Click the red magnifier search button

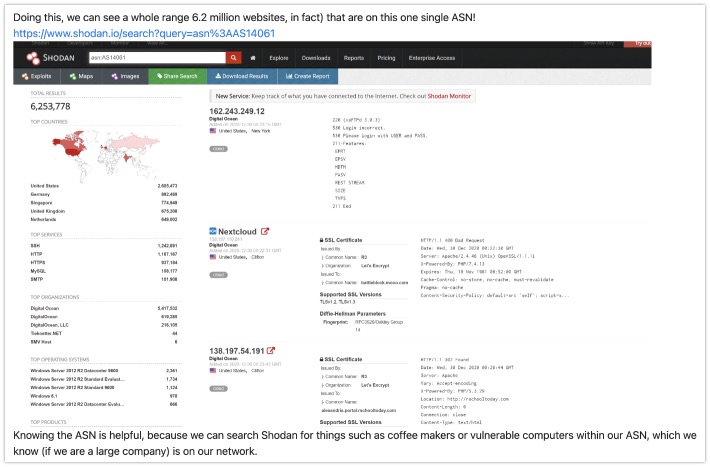[x=233, y=58]
